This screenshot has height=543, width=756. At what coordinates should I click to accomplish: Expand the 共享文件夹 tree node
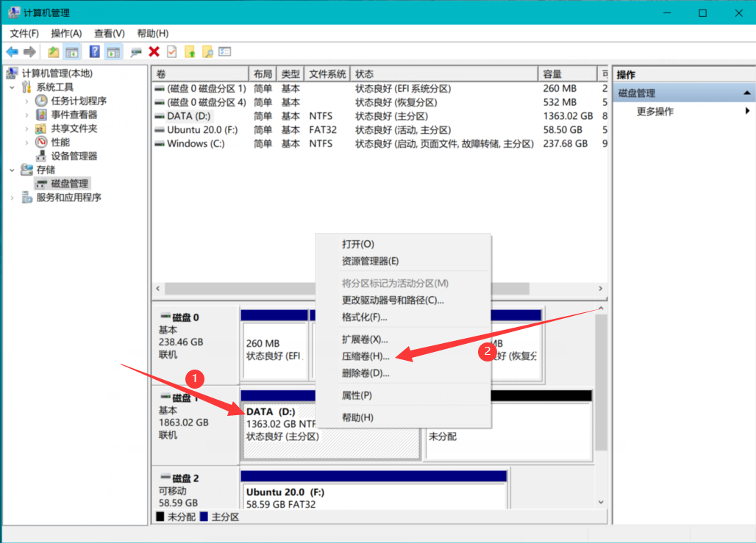coord(26,129)
